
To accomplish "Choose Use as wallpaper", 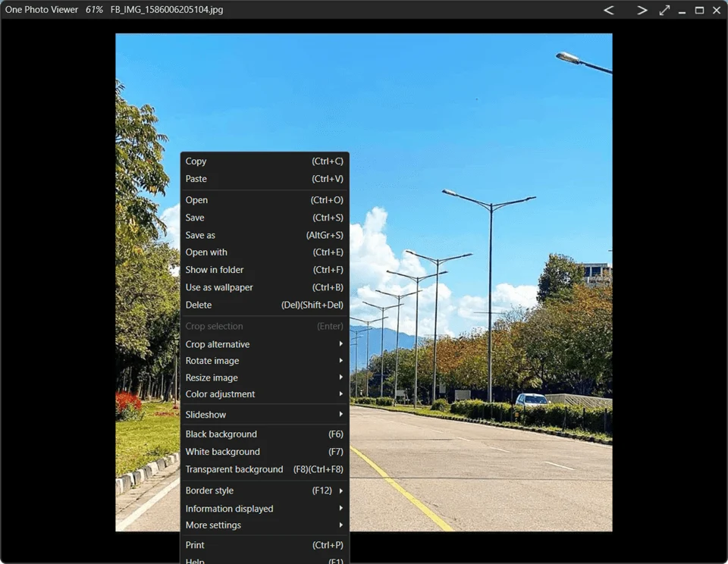I will pyautogui.click(x=265, y=288).
